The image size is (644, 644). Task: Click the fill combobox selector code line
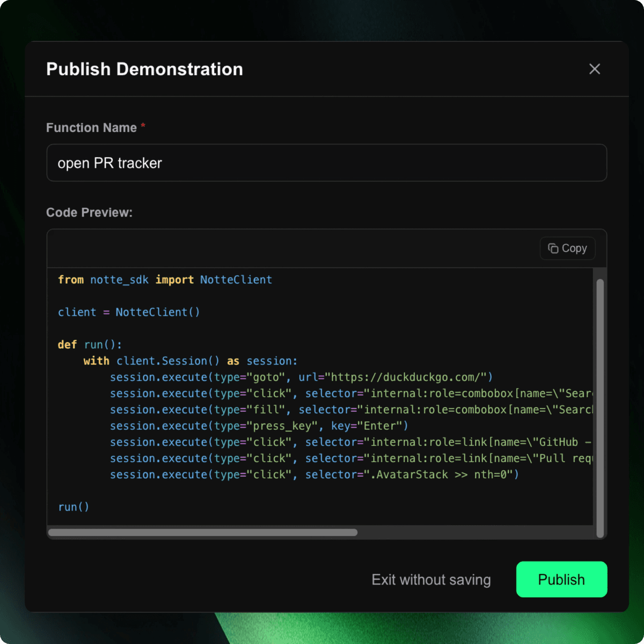tap(351, 409)
